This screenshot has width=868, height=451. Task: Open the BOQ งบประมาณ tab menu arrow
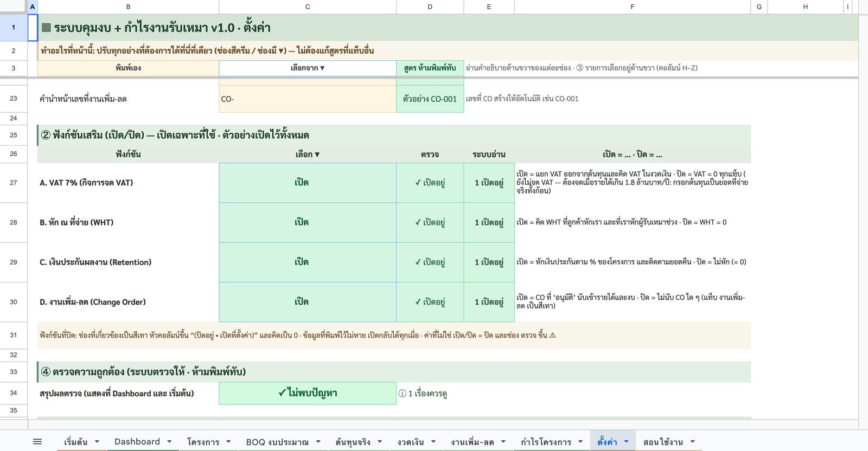pyautogui.click(x=318, y=442)
